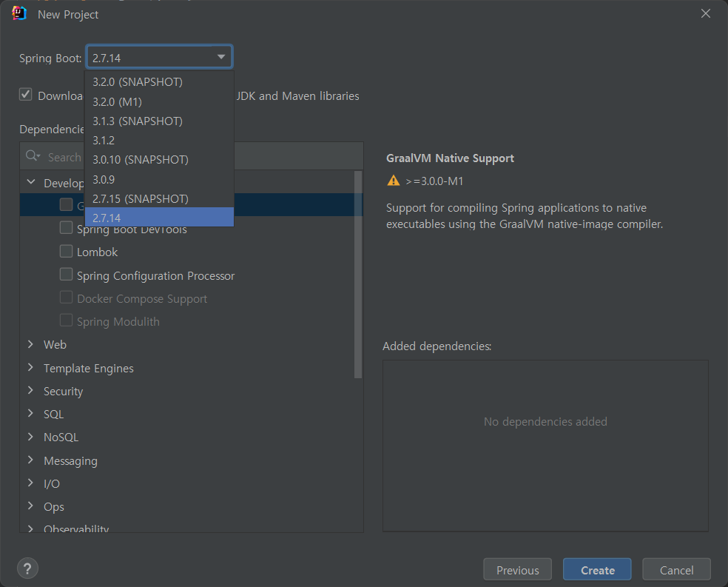Click the No dependencies added placeholder
The width and height of the screenshot is (728, 587).
pyautogui.click(x=545, y=421)
